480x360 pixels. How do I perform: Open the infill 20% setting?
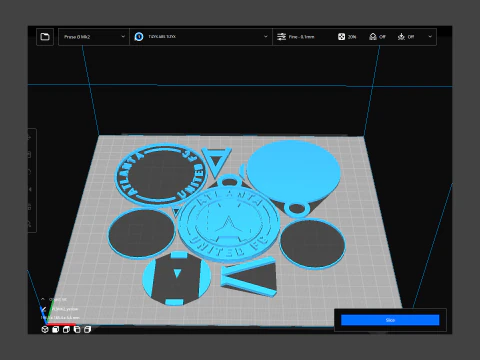click(347, 37)
